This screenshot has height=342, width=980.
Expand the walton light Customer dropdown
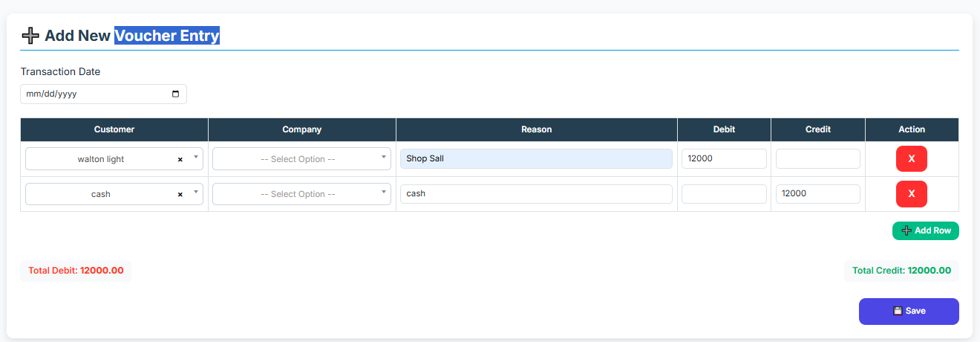click(x=196, y=158)
